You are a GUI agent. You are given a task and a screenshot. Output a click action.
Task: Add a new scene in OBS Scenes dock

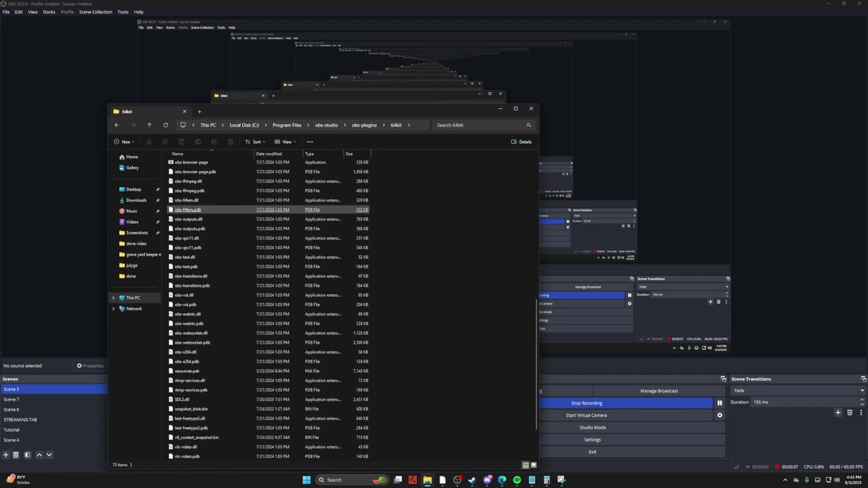[x=5, y=455]
